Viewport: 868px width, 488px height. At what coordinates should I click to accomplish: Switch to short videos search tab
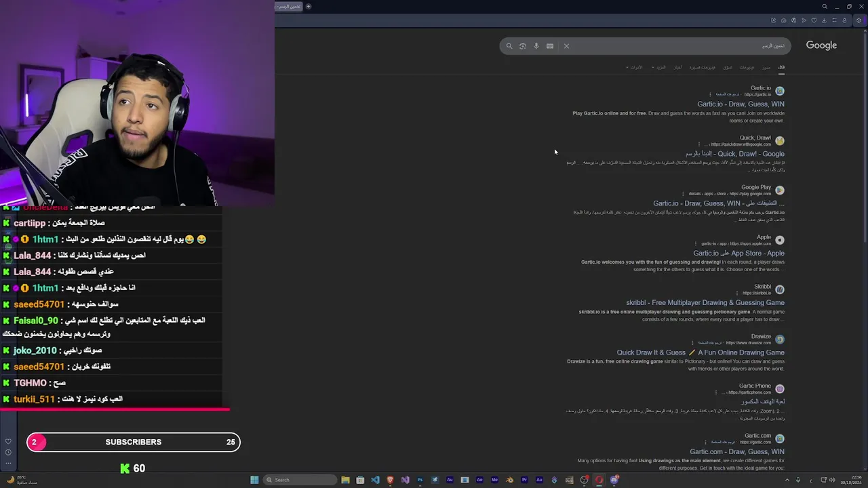(x=703, y=67)
